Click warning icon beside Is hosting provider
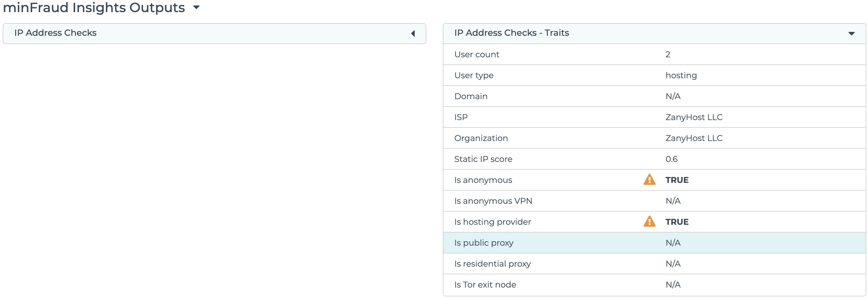 [x=649, y=221]
